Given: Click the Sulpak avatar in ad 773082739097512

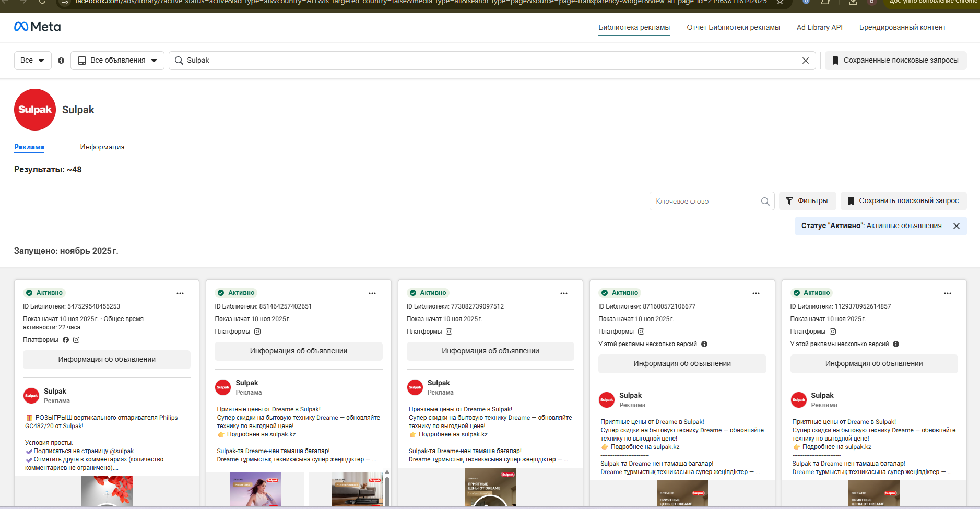Looking at the screenshot, I should 415,387.
